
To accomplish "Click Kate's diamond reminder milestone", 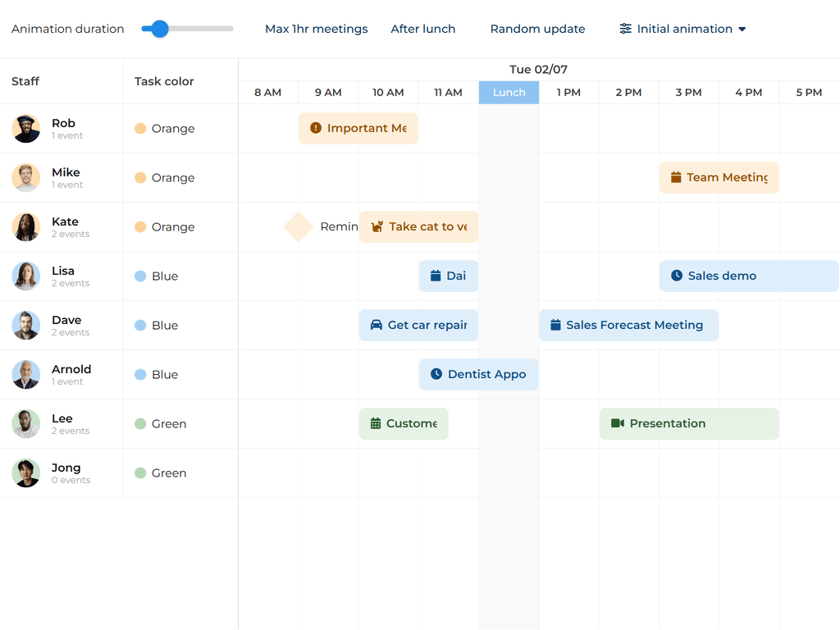I will coord(299,226).
